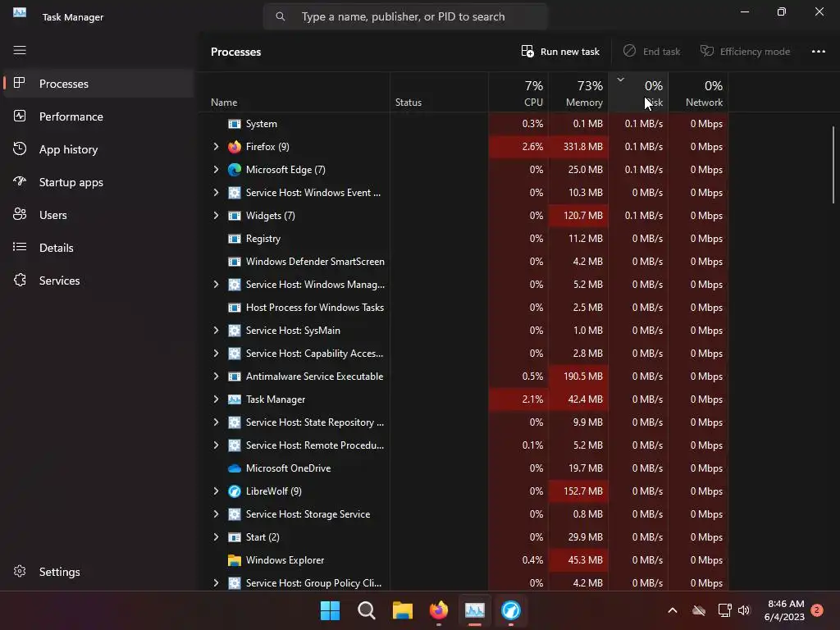
Task: Click the Antimalware Service Executable icon
Action: point(235,377)
